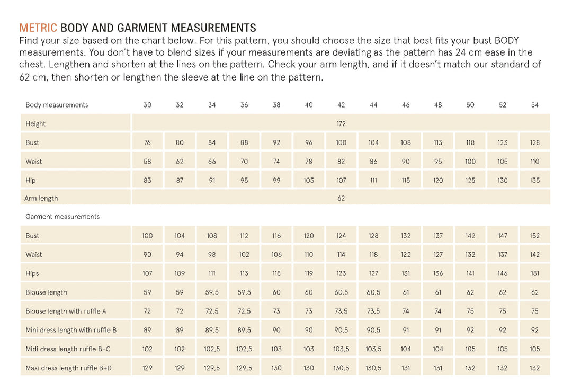
Task: Click the Height row label
Action: (x=35, y=124)
